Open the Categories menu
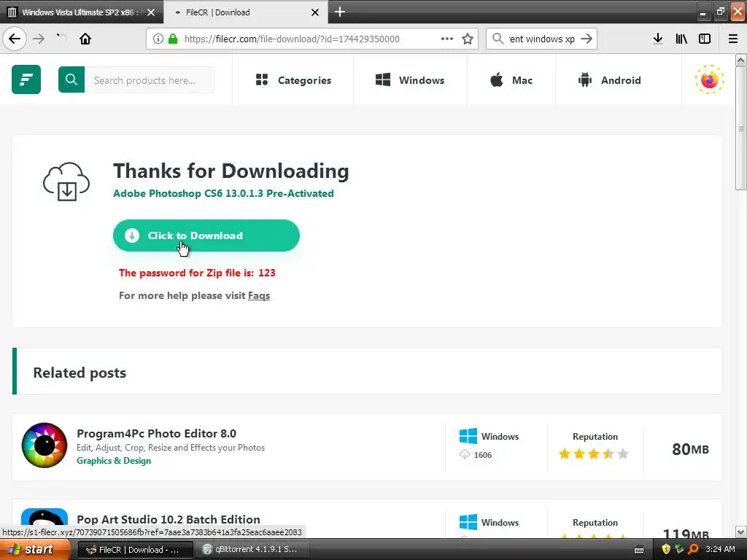Viewport: 747px width, 560px height. [293, 80]
